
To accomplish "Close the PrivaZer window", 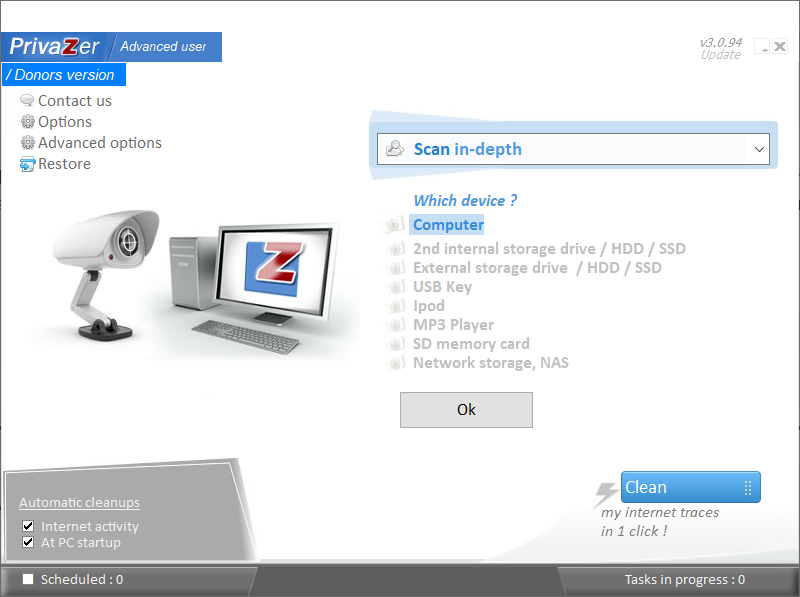I will (780, 46).
